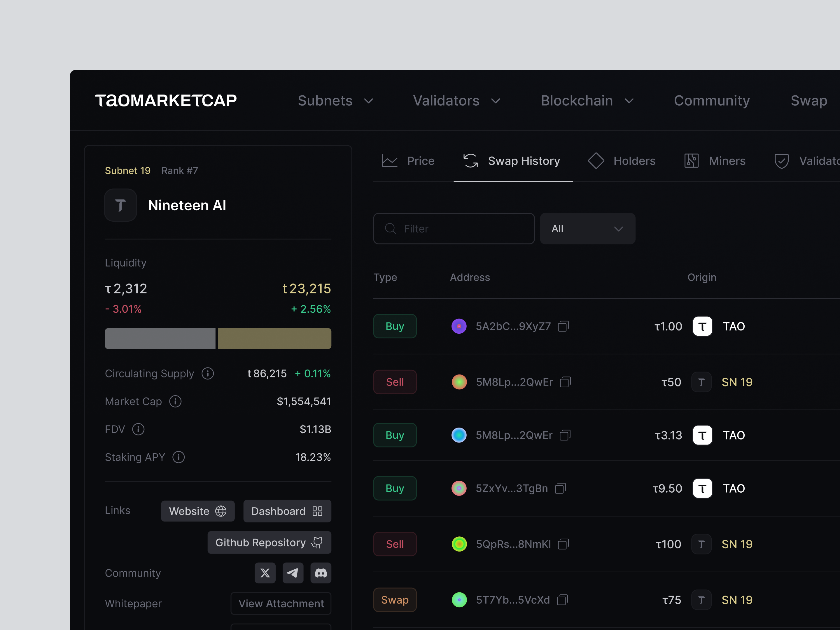The width and height of the screenshot is (840, 630).
Task: Click the Filter search input field
Action: (x=454, y=229)
